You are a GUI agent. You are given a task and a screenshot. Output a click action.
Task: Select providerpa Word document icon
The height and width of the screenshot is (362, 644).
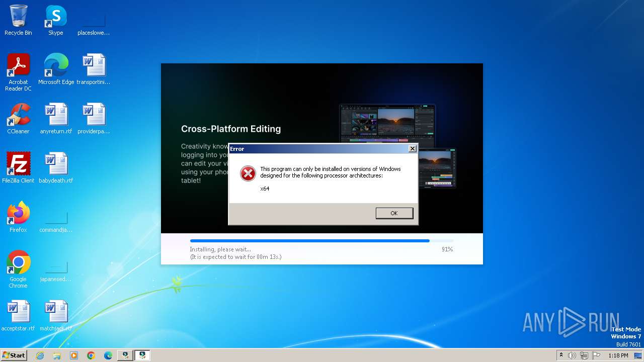pos(93,119)
